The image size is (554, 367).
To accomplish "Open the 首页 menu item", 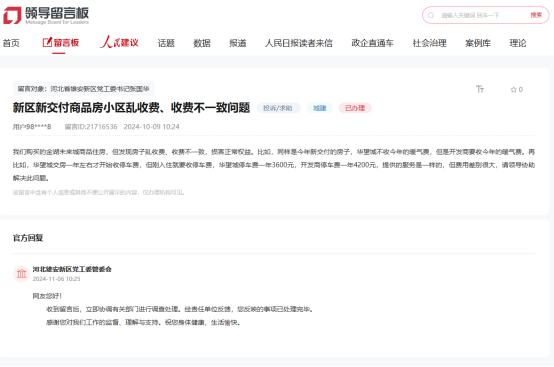I will (11, 43).
